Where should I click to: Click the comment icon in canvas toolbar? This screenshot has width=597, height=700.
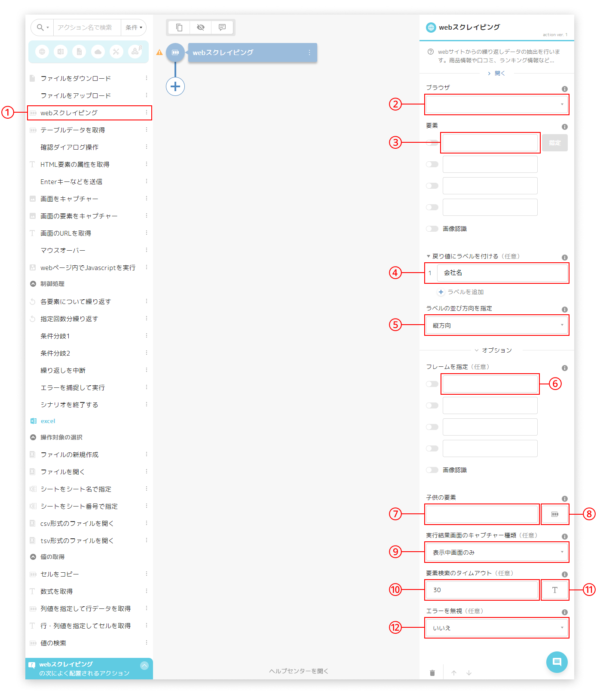click(x=222, y=28)
